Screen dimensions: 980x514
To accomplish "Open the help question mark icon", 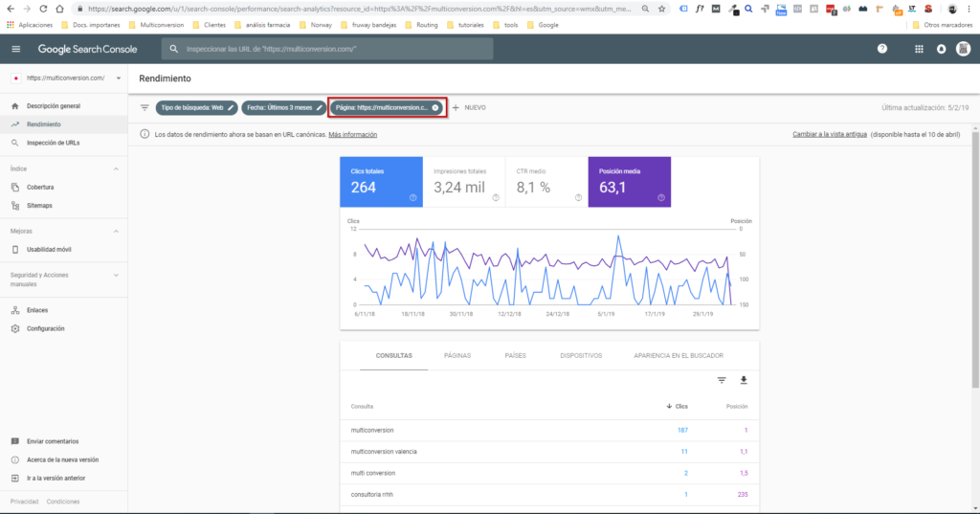I will 881,49.
